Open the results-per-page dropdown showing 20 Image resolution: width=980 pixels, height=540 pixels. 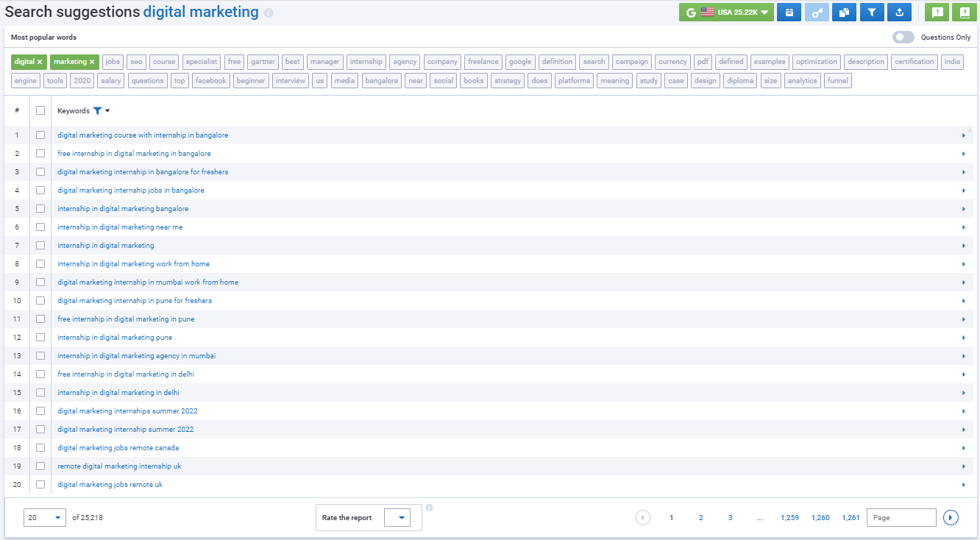pyautogui.click(x=44, y=517)
